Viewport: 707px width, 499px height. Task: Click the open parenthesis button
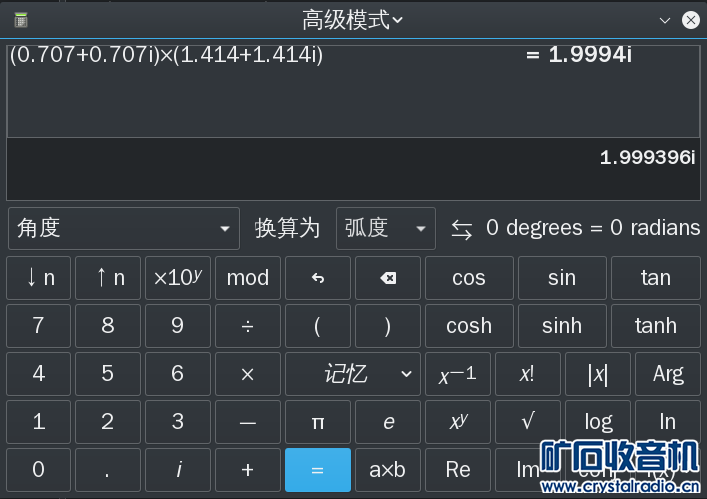pyautogui.click(x=318, y=326)
